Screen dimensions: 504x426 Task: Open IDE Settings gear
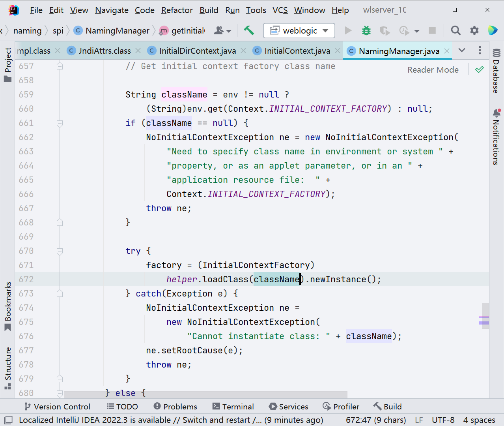coord(474,30)
